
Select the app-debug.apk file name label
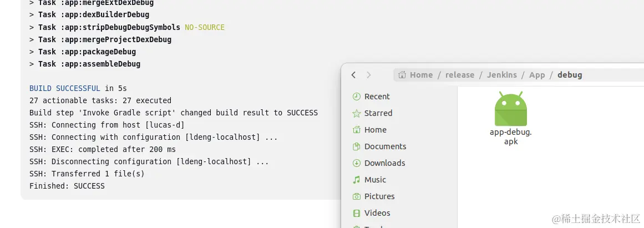(510, 137)
